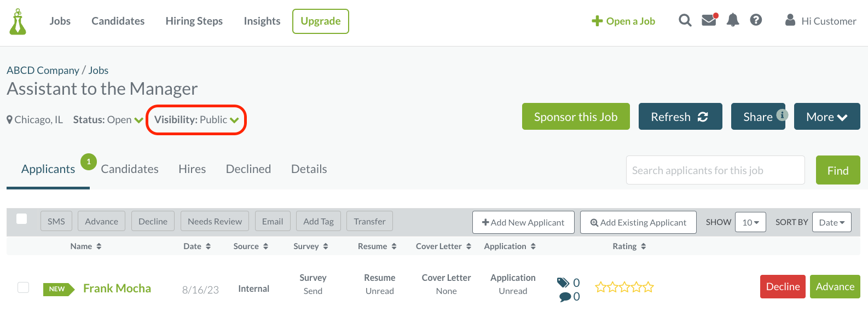Image resolution: width=868 pixels, height=317 pixels.
Task: View tags on Frank Mocha's tag icon
Action: [564, 283]
